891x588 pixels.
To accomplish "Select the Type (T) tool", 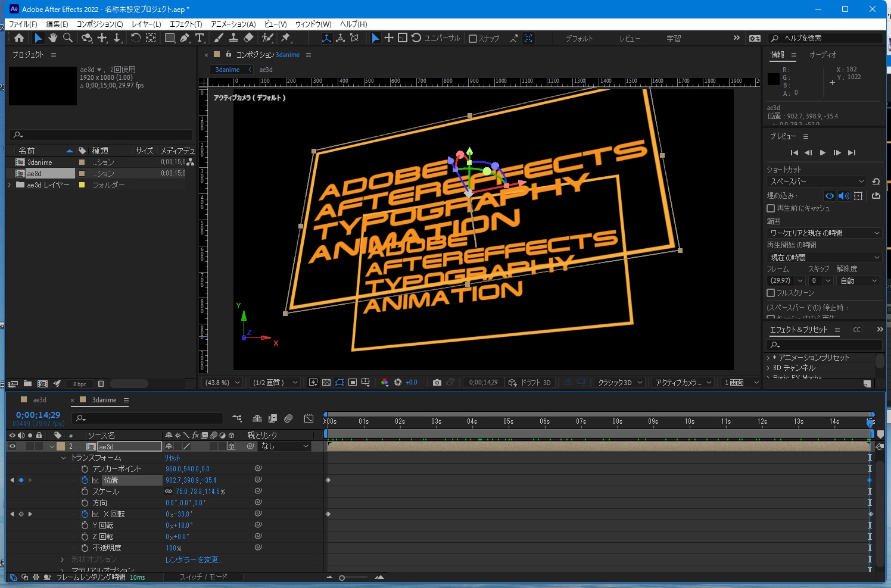I will 200,38.
